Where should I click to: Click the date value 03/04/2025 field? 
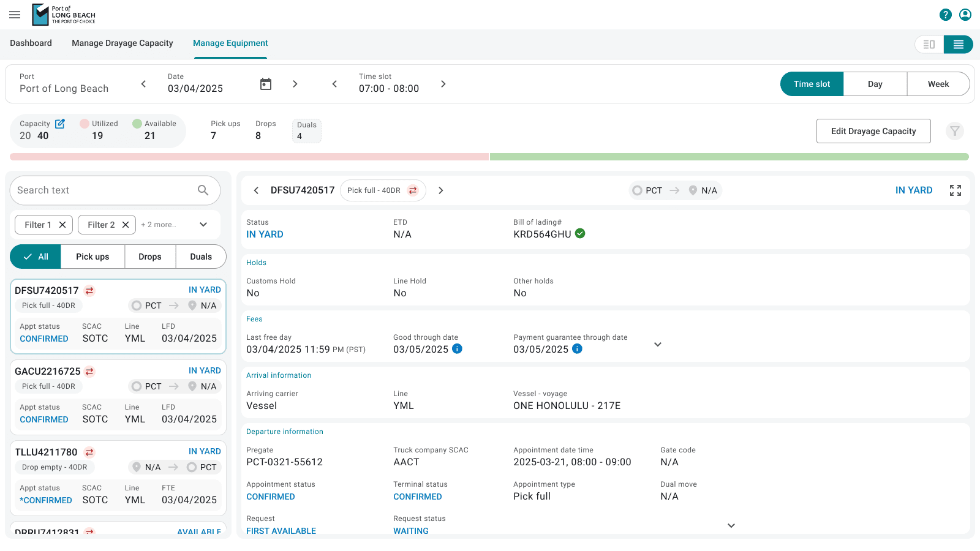point(195,89)
